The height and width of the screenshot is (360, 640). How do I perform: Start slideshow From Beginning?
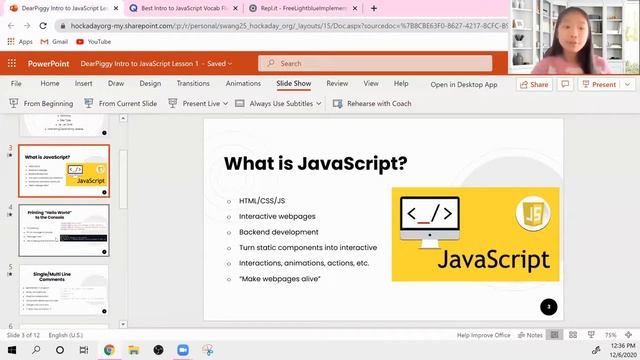coord(41,104)
